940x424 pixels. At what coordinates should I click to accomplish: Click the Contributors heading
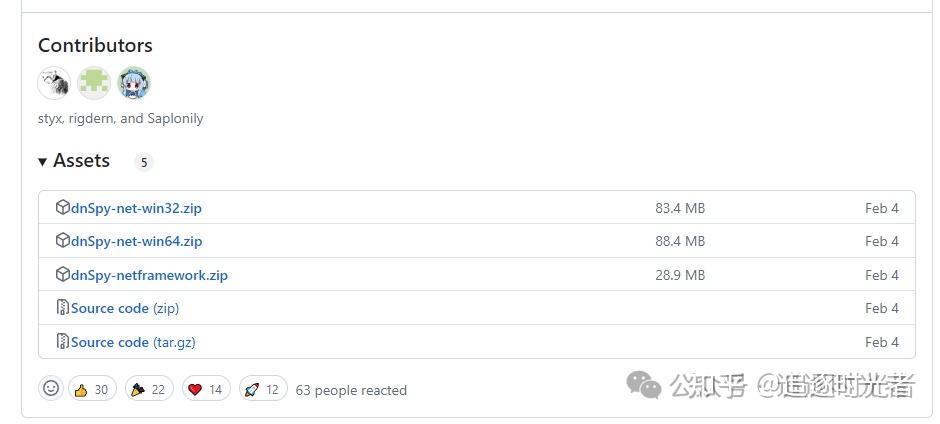pos(95,45)
